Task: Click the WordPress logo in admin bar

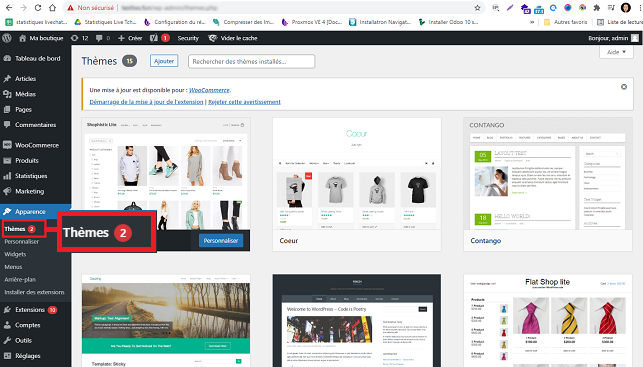Action: [7, 38]
